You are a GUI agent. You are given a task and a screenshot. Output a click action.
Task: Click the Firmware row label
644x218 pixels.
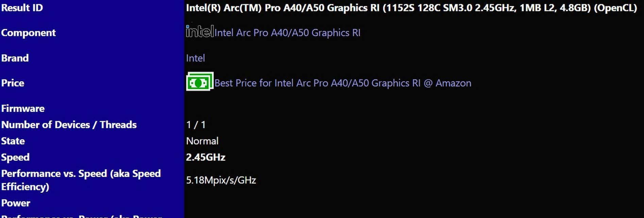(23, 108)
